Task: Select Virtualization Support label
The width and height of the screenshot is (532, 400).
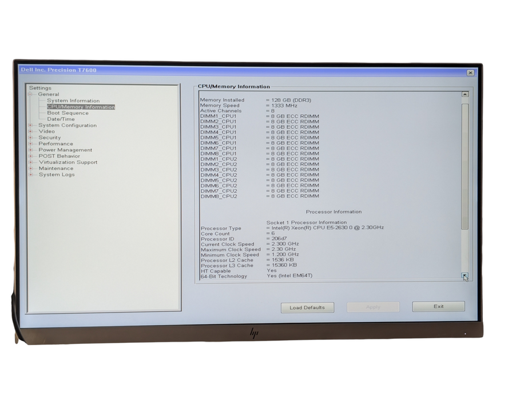Action: pyautogui.click(x=68, y=162)
